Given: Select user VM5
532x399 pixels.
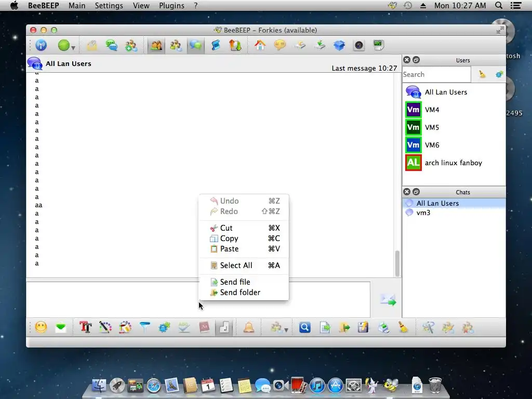Looking at the screenshot, I should 454,127.
